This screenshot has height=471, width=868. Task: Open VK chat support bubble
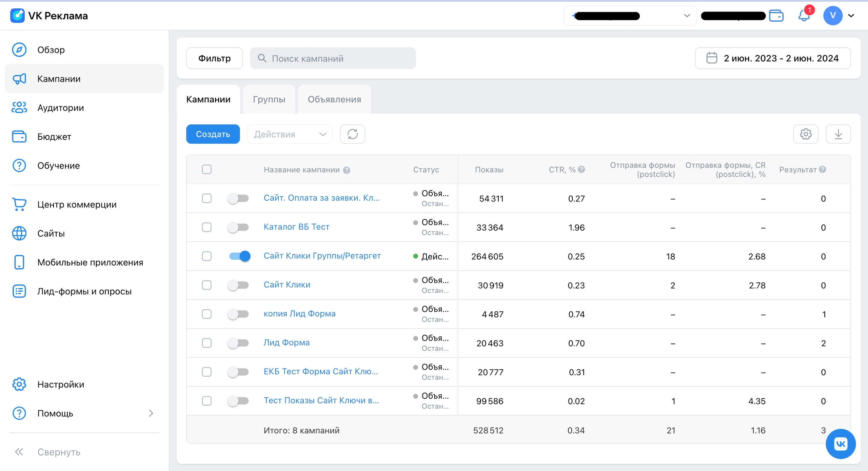click(x=841, y=444)
